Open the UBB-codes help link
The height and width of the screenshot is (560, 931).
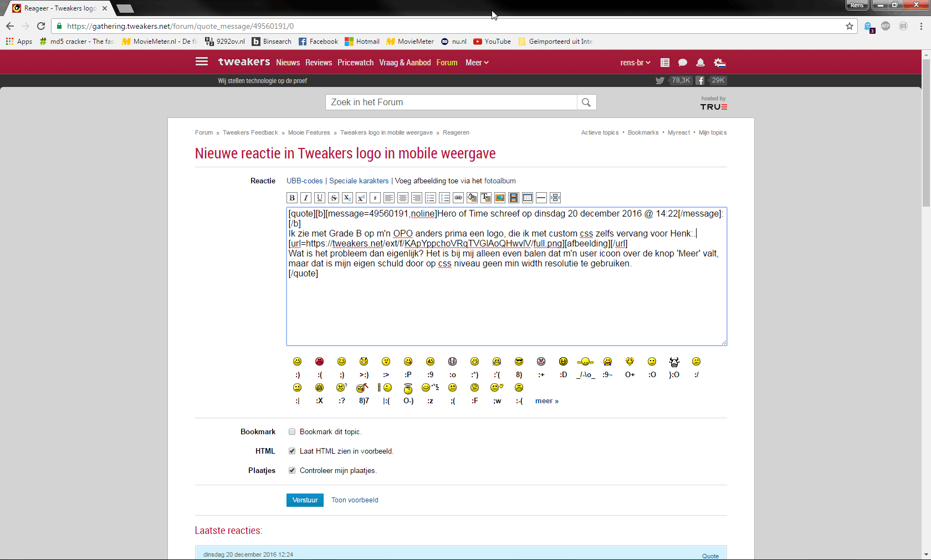coord(304,181)
